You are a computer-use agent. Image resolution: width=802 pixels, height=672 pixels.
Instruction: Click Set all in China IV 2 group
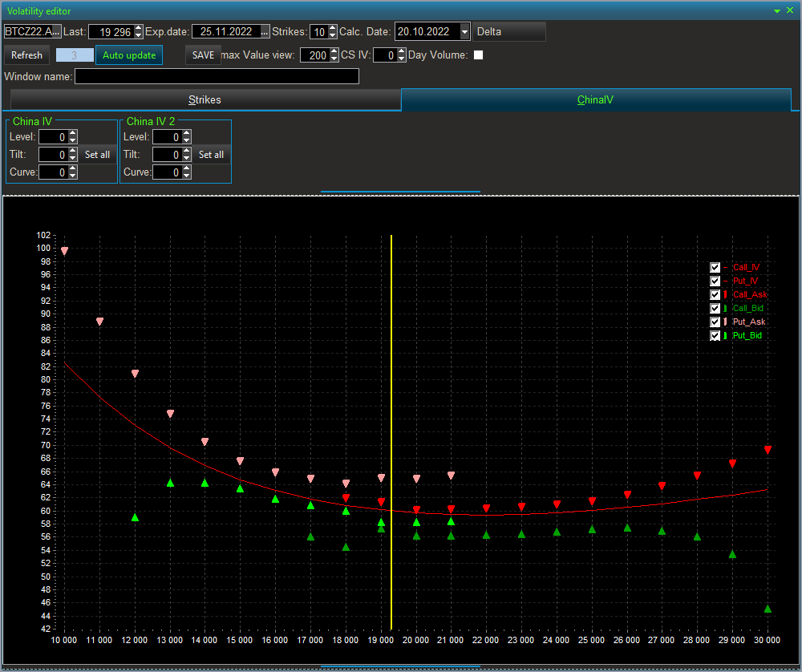click(x=211, y=155)
